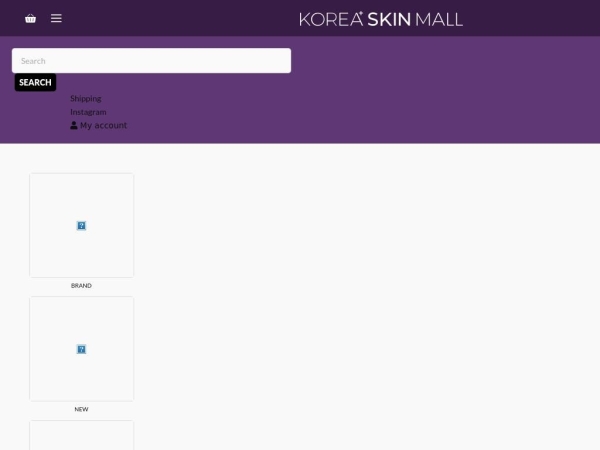Click the user icon beside My account

point(74,125)
